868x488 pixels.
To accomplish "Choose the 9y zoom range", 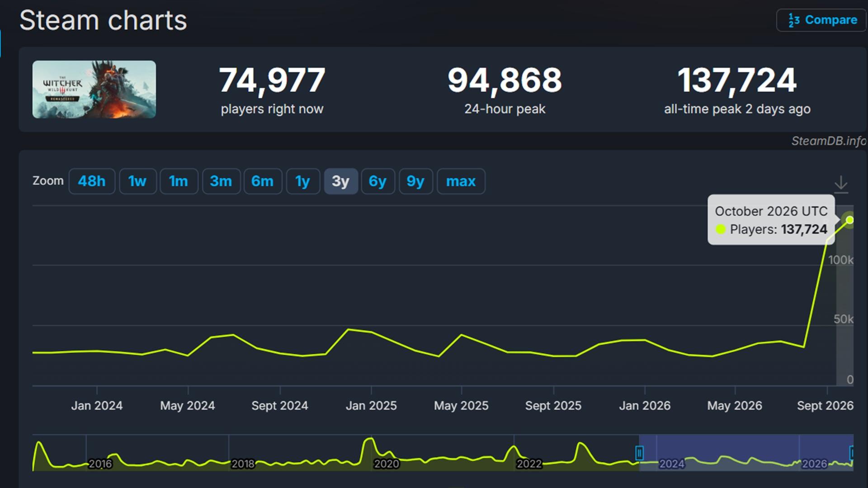I will [416, 181].
